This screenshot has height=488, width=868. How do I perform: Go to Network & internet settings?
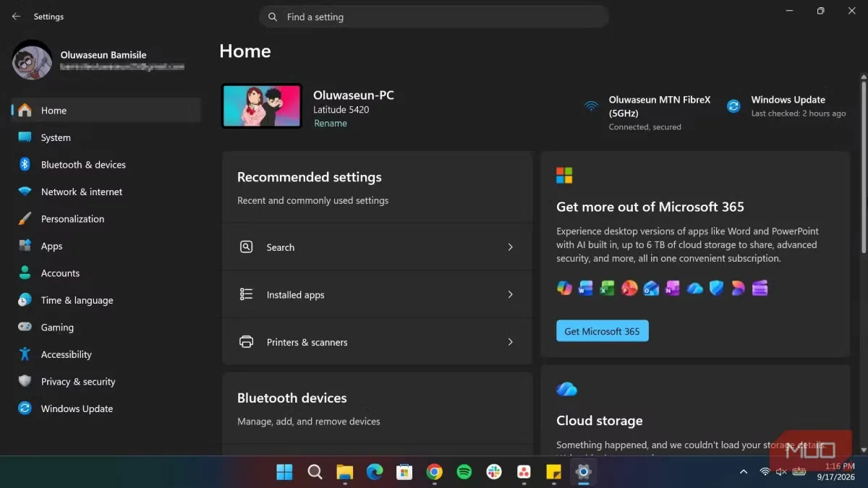pos(106,192)
